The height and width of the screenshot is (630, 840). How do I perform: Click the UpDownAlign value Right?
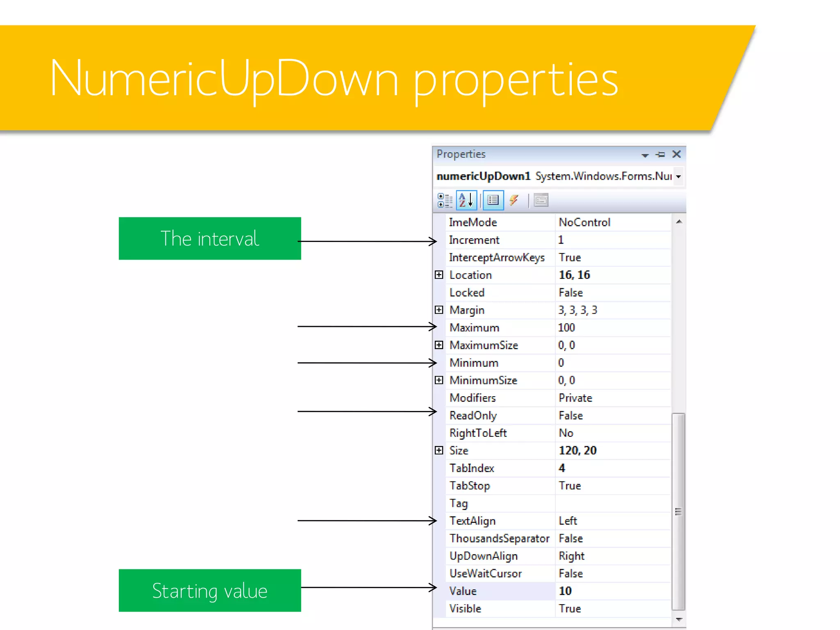click(571, 556)
